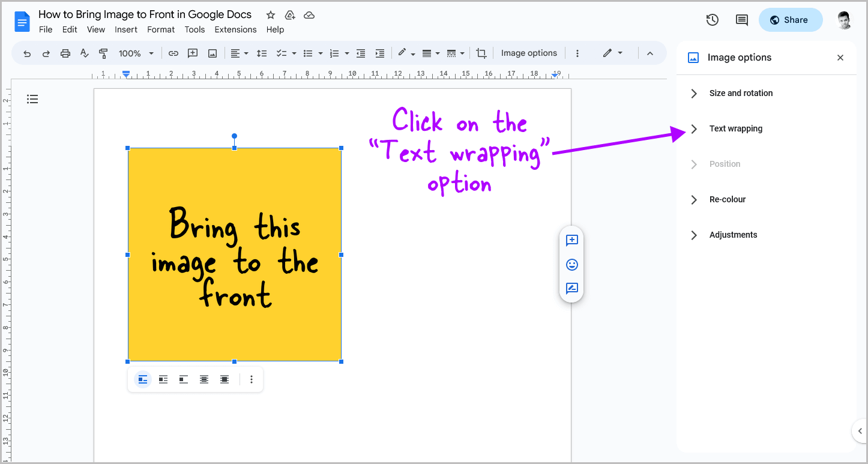Apply a numbered list
This screenshot has height=464, width=868.
tap(335, 53)
